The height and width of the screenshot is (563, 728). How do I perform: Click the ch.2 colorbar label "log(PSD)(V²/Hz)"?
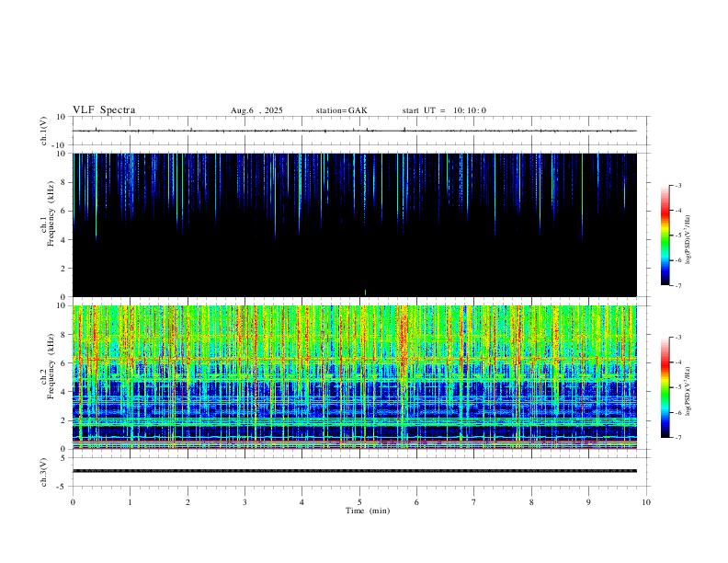point(688,391)
